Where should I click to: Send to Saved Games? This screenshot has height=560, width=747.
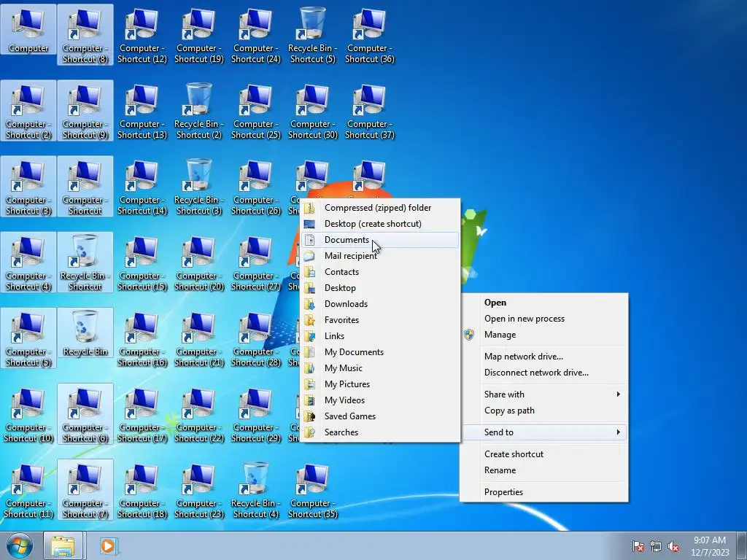pos(379,416)
